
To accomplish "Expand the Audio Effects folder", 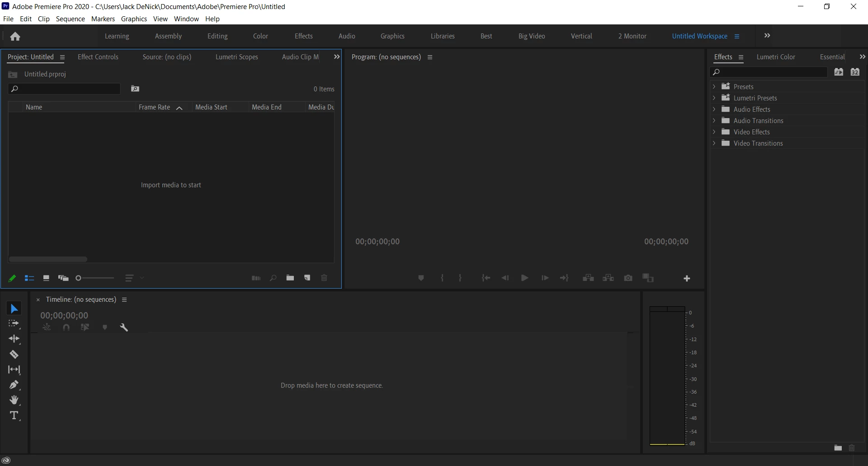I will tap(714, 109).
